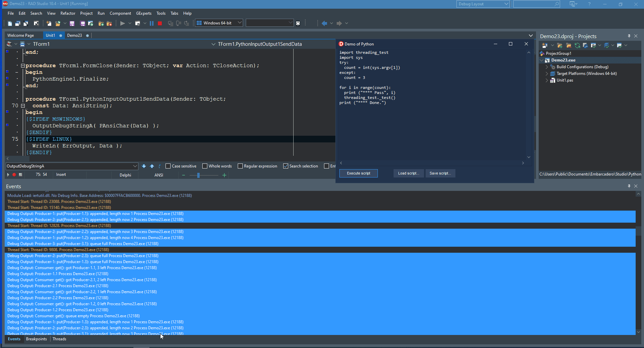Enable Whole words checkbox
Image resolution: width=644 pixels, height=348 pixels.
tap(205, 166)
